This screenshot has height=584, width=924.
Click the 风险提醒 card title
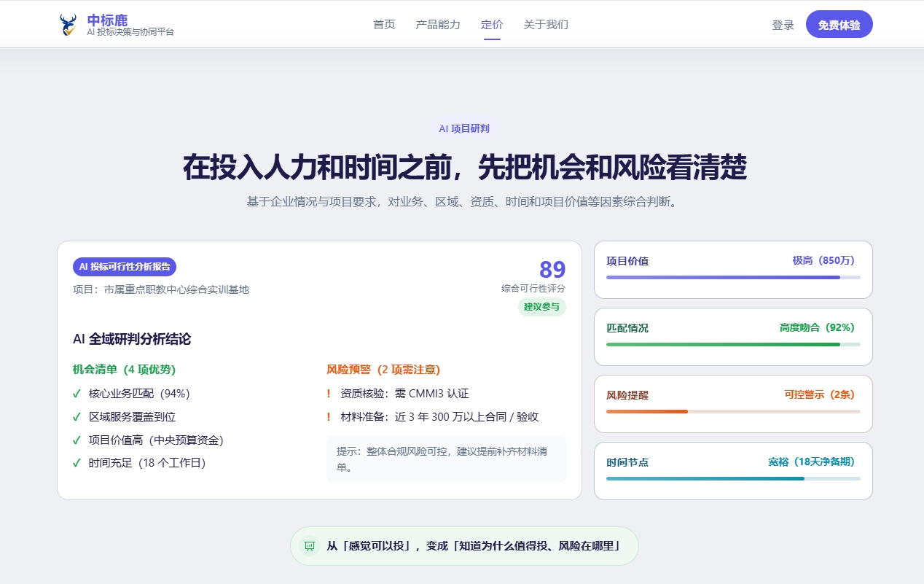point(627,395)
